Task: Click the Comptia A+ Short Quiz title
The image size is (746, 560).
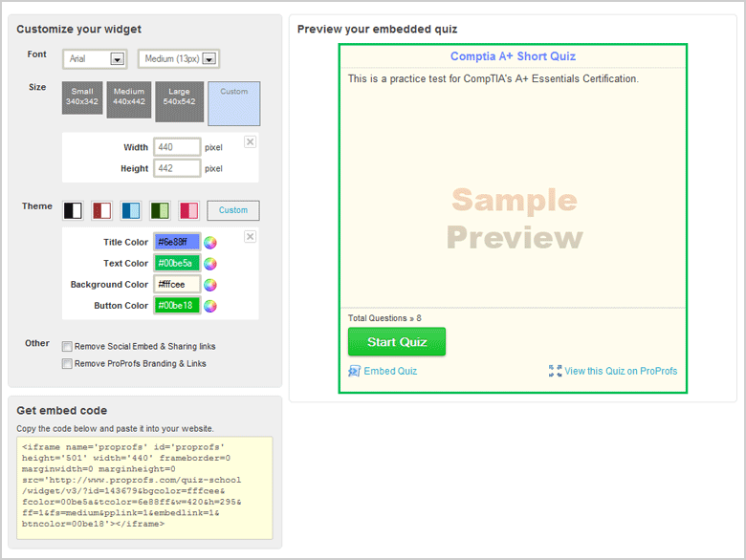Action: click(513, 56)
